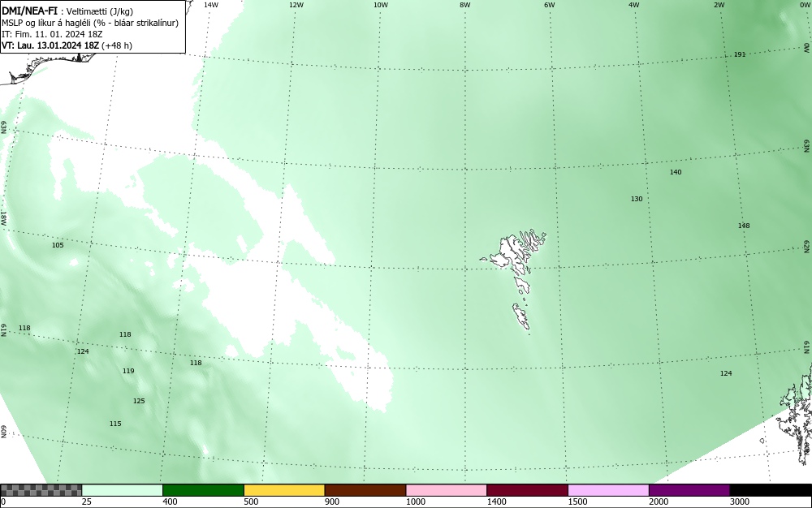
Task: Click the 'IT: Fim. 11. 01. 2024 18Z' line
Action: 52,34
